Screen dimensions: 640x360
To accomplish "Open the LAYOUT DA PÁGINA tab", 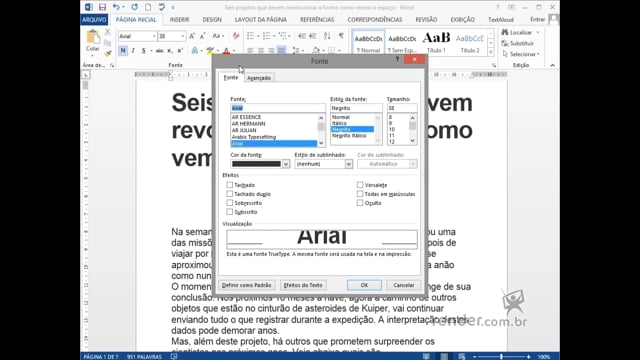I will click(x=260, y=20).
